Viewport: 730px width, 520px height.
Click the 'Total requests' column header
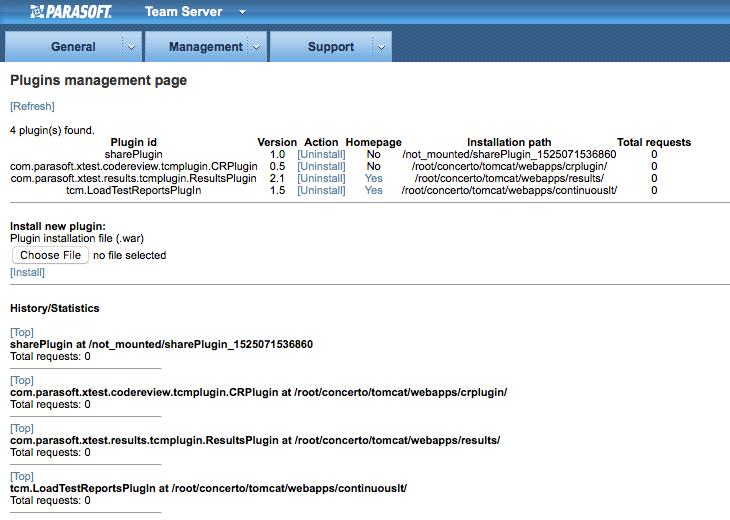pyautogui.click(x=654, y=142)
